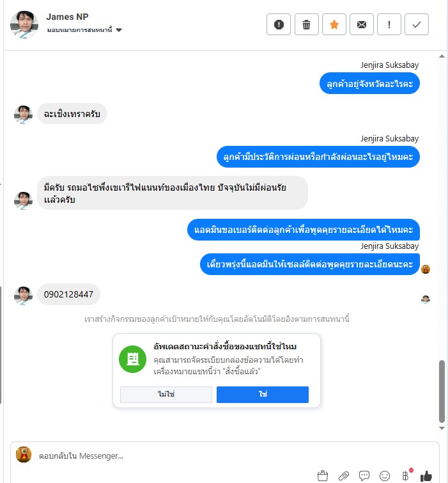Attach a file with the paperclip icon
The height and width of the screenshot is (483, 448).
(x=344, y=476)
